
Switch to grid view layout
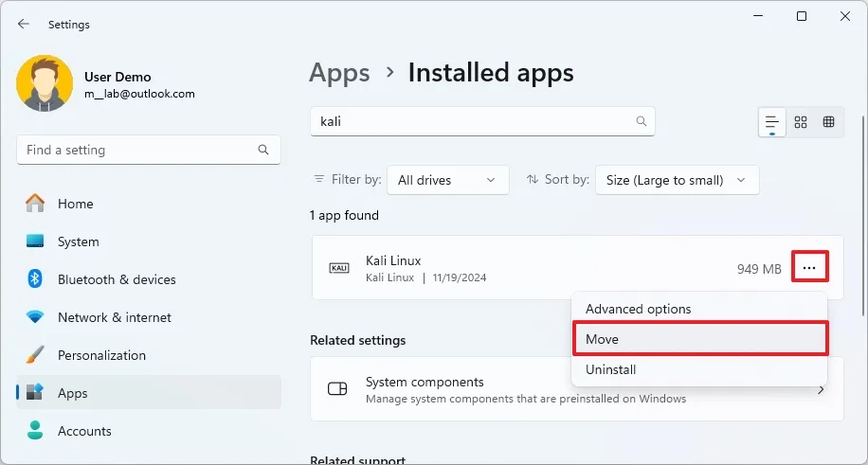tap(801, 122)
